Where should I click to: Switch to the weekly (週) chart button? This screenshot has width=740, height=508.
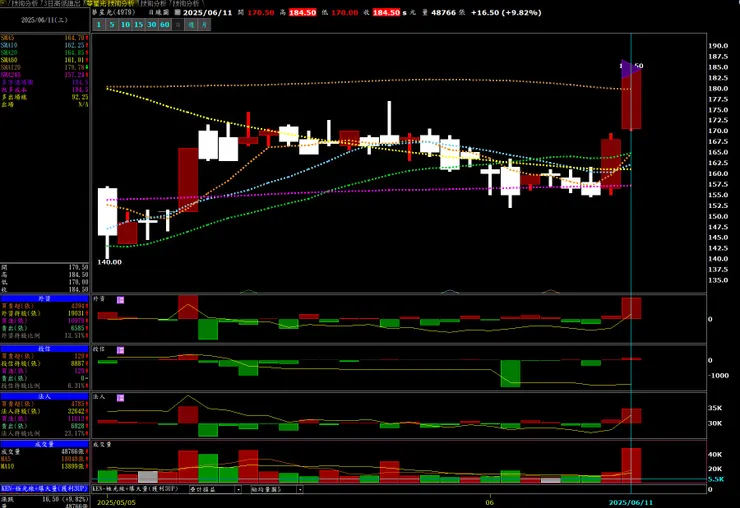click(x=191, y=25)
